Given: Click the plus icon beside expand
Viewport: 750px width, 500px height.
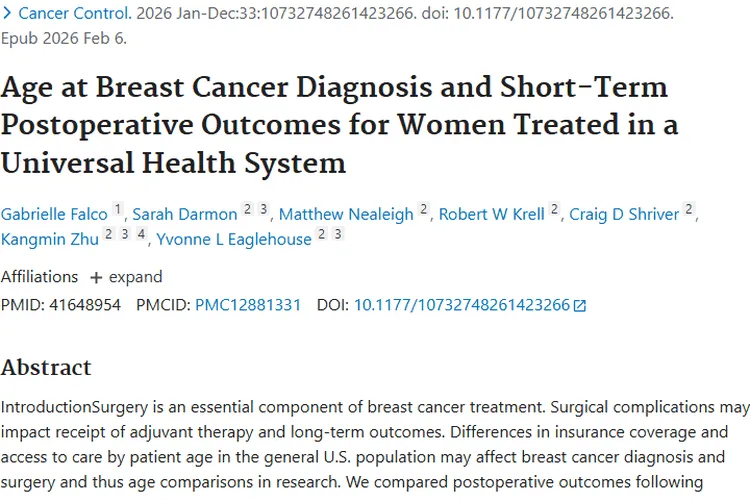Looking at the screenshot, I should pos(96,277).
